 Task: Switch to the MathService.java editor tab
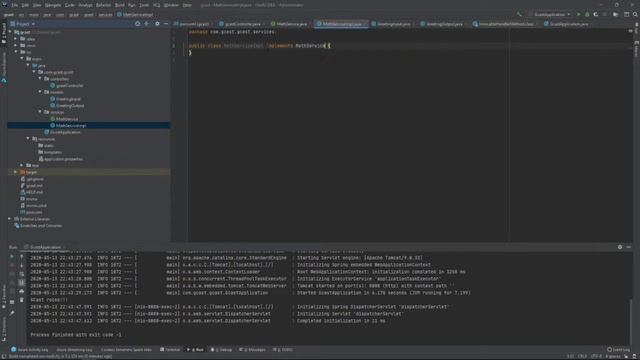[x=289, y=24]
